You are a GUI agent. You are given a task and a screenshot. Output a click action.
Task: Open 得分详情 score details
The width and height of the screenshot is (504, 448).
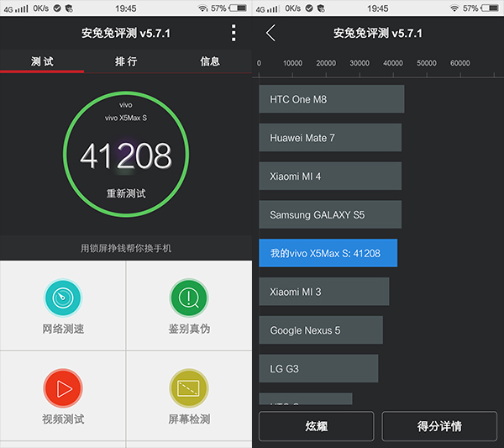coord(439,426)
